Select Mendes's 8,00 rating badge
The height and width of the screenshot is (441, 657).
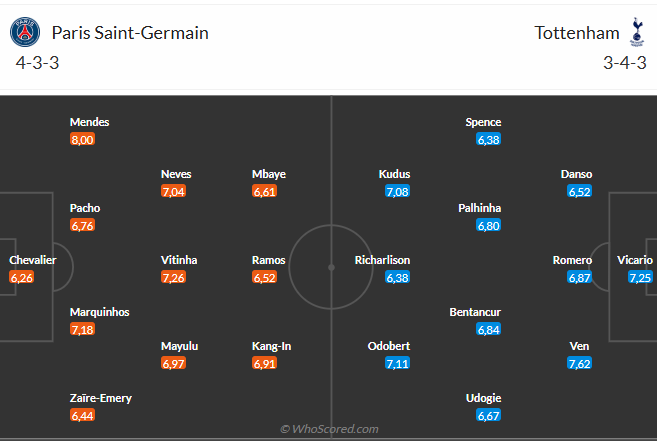[82, 140]
